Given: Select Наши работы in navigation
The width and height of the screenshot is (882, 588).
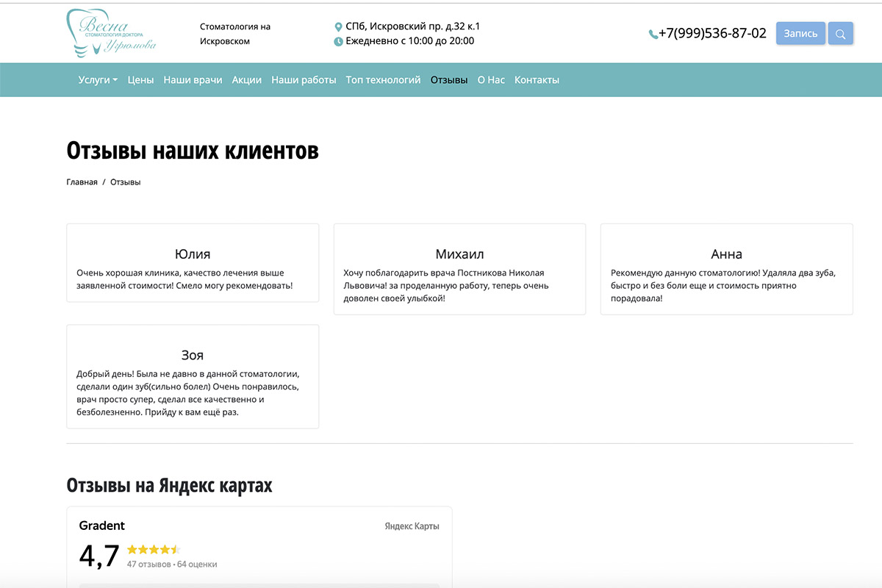Looking at the screenshot, I should (x=304, y=79).
